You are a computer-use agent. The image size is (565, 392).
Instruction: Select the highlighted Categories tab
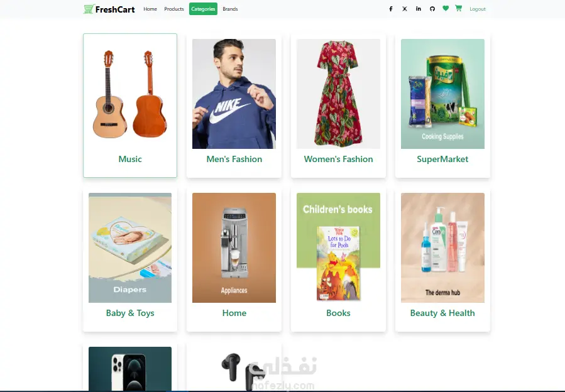[203, 9]
